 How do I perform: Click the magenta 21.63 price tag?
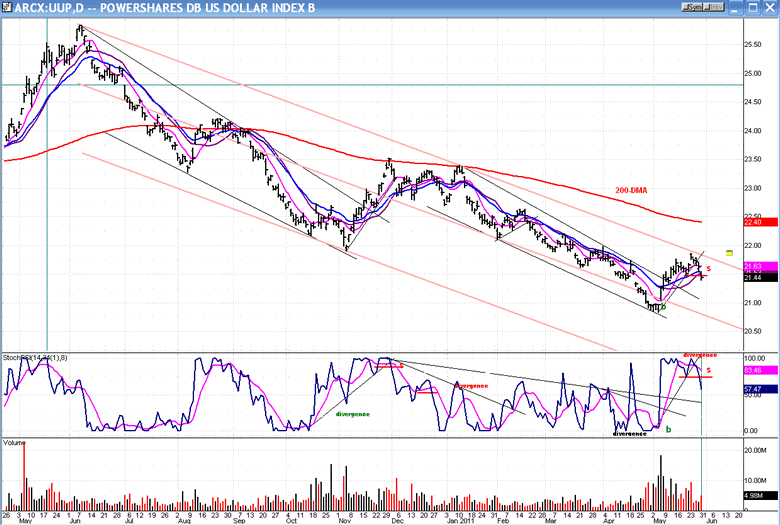tap(759, 266)
